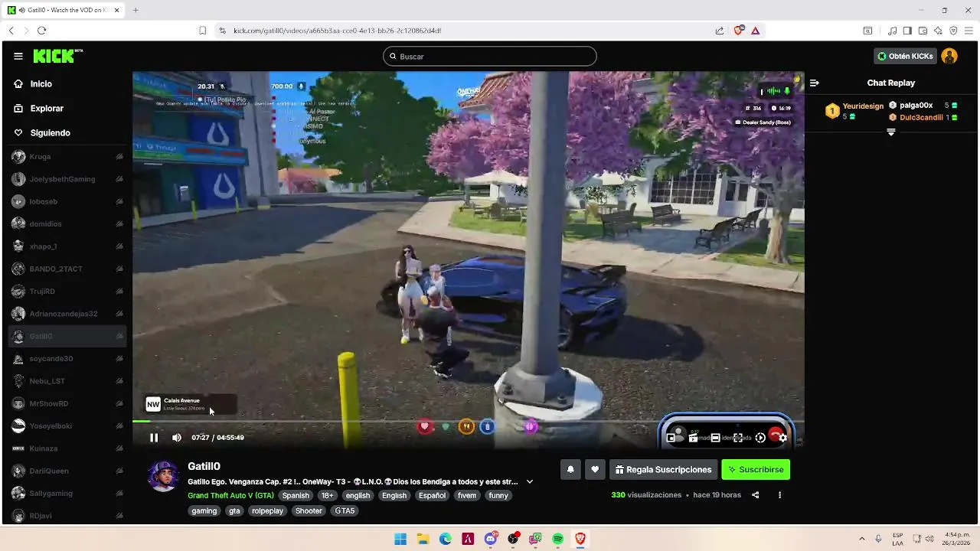This screenshot has height=551, width=980.
Task: Open Kruga channel in sidebar
Action: [67, 157]
